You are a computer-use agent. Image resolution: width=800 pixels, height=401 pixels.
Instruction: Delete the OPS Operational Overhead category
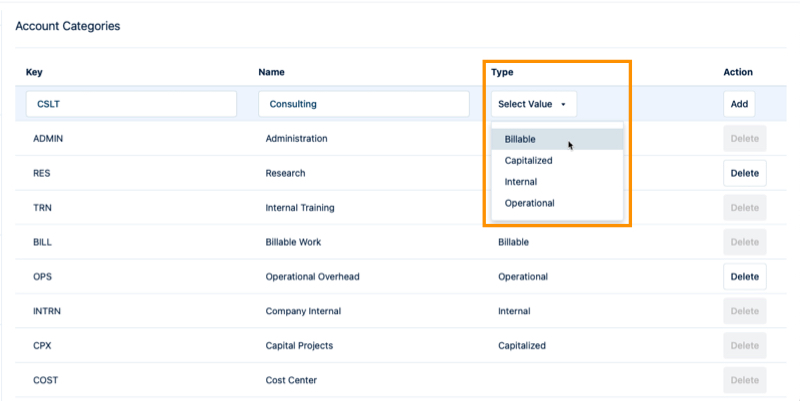click(744, 277)
